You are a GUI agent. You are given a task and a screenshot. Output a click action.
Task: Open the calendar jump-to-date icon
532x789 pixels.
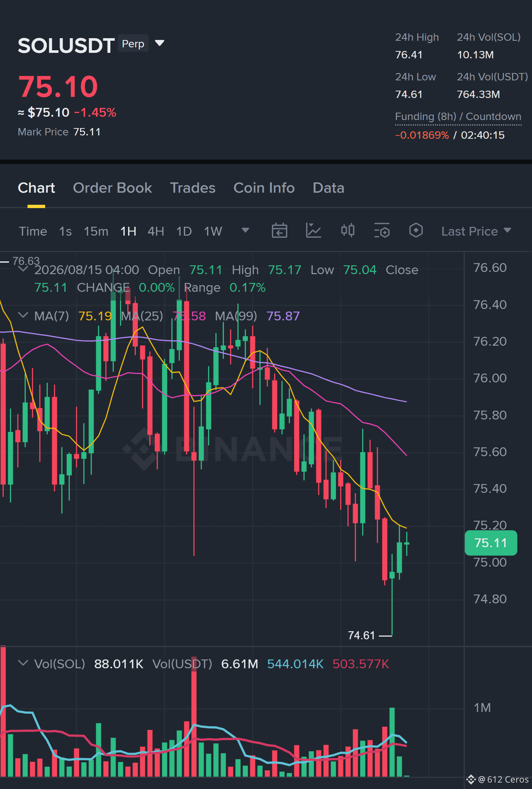click(279, 231)
